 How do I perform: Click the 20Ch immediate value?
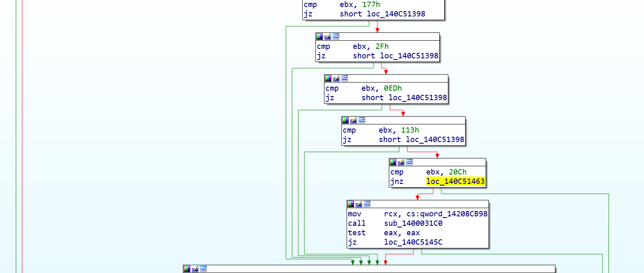(x=457, y=172)
